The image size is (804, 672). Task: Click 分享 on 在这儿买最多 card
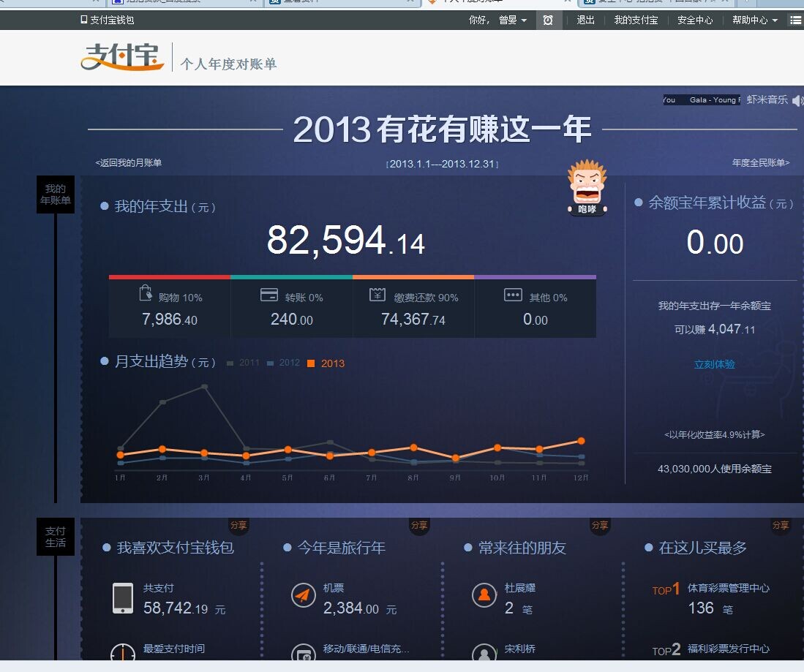pyautogui.click(x=781, y=526)
